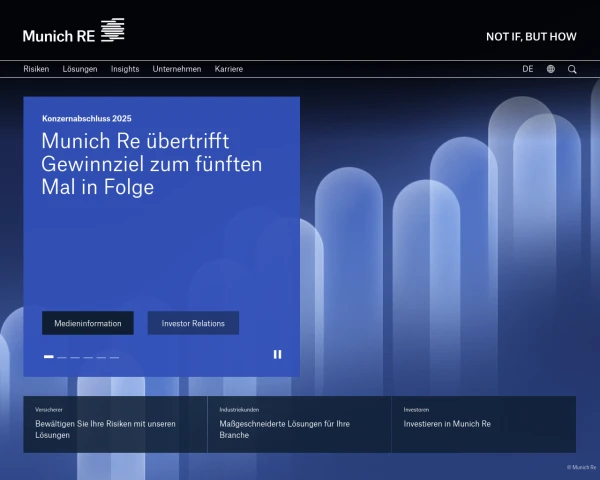600x480 pixels.
Task: Open the Investor Relations button
Action: (193, 323)
